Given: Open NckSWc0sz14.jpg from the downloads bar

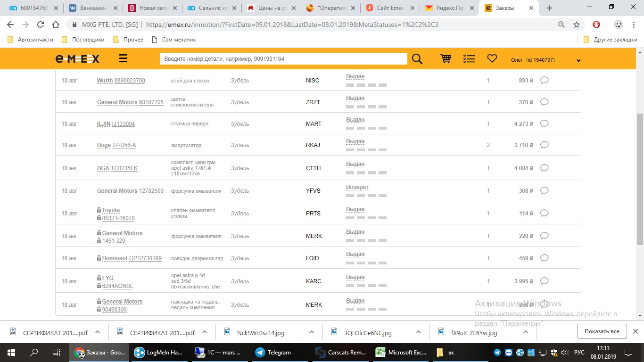Looking at the screenshot, I should tap(261, 332).
